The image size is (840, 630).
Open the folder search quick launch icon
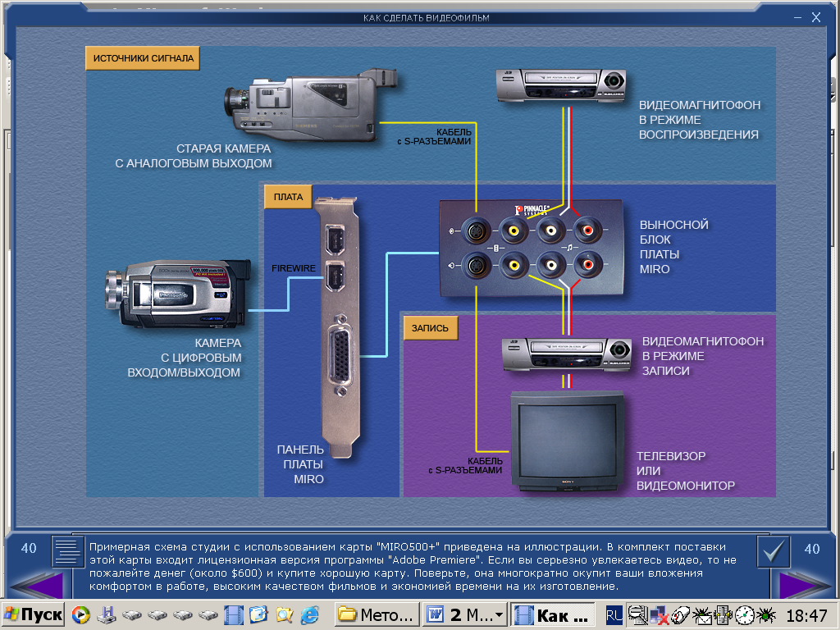(x=284, y=615)
